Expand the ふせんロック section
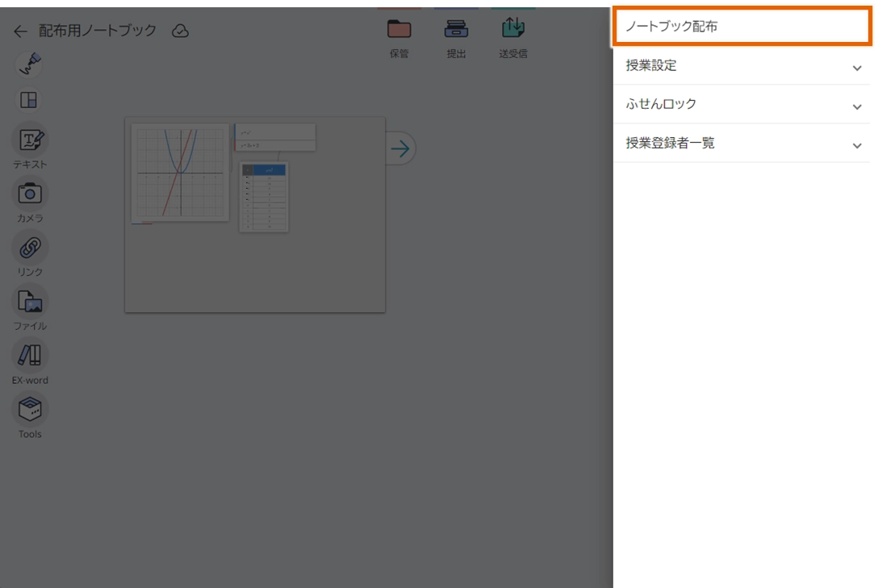Viewport: 878px width, 588px height. click(741, 105)
